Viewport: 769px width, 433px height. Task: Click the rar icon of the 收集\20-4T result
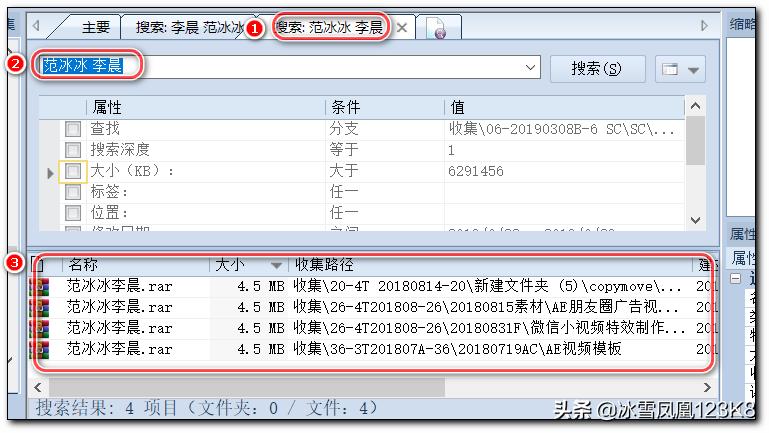pyautogui.click(x=40, y=286)
